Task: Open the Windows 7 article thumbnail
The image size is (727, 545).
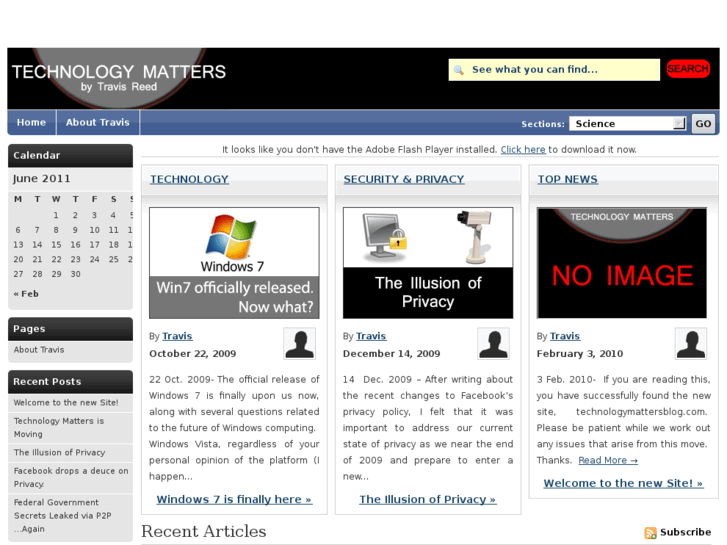Action: (x=234, y=263)
